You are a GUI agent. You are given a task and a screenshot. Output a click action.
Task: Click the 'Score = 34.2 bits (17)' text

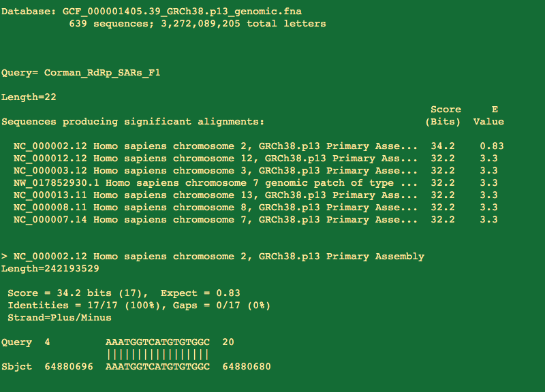78,293
